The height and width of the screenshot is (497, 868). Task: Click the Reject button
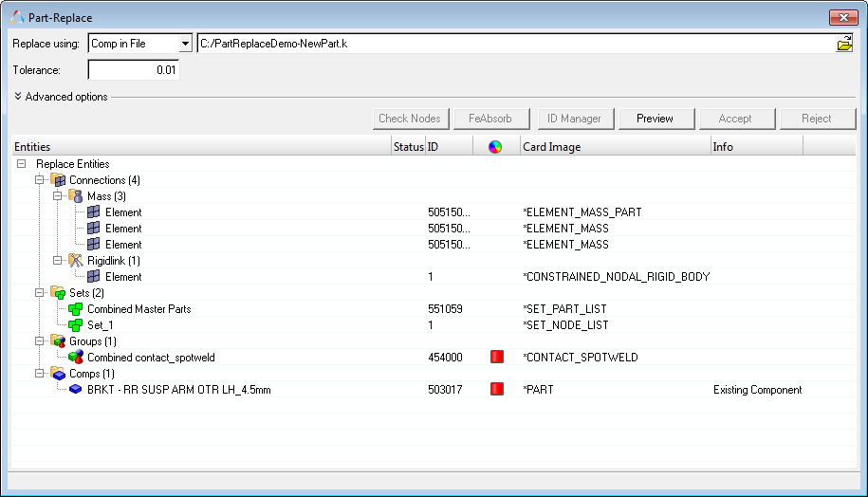tap(817, 119)
